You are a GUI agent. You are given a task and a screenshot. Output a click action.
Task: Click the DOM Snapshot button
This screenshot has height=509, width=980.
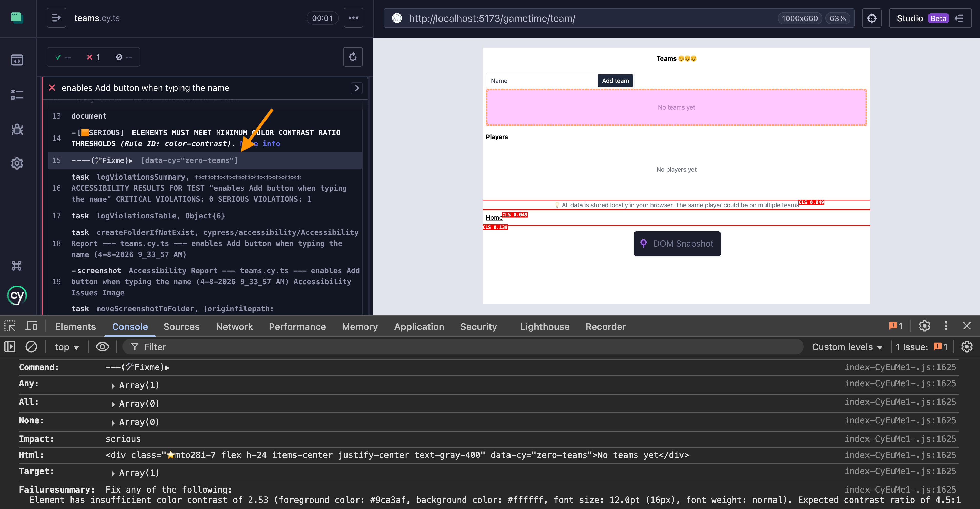click(677, 243)
